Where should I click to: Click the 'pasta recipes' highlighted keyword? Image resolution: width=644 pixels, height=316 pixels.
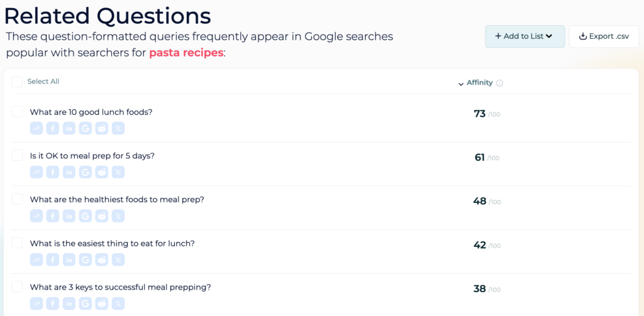(x=186, y=53)
